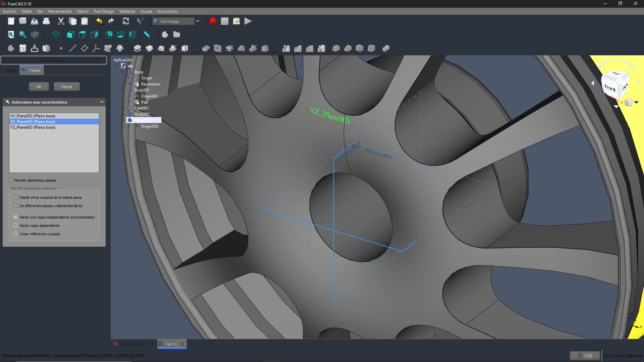Click the Pocket tool icon

click(206, 48)
